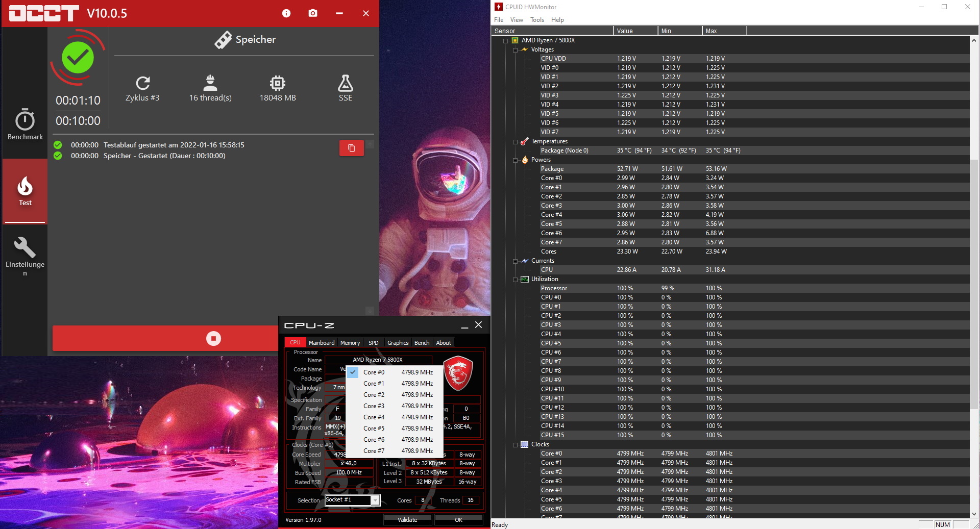The height and width of the screenshot is (529, 980).
Task: Open the File menu in HWMonitor
Action: point(499,20)
